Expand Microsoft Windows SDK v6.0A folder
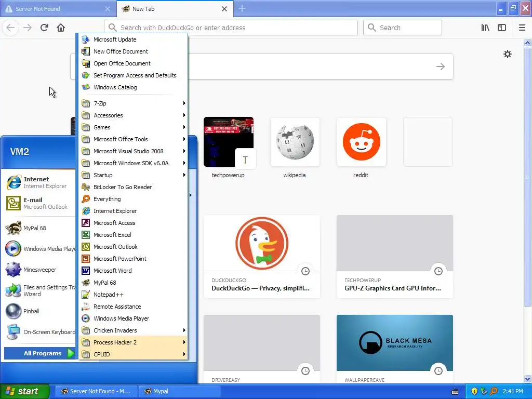 point(134,163)
